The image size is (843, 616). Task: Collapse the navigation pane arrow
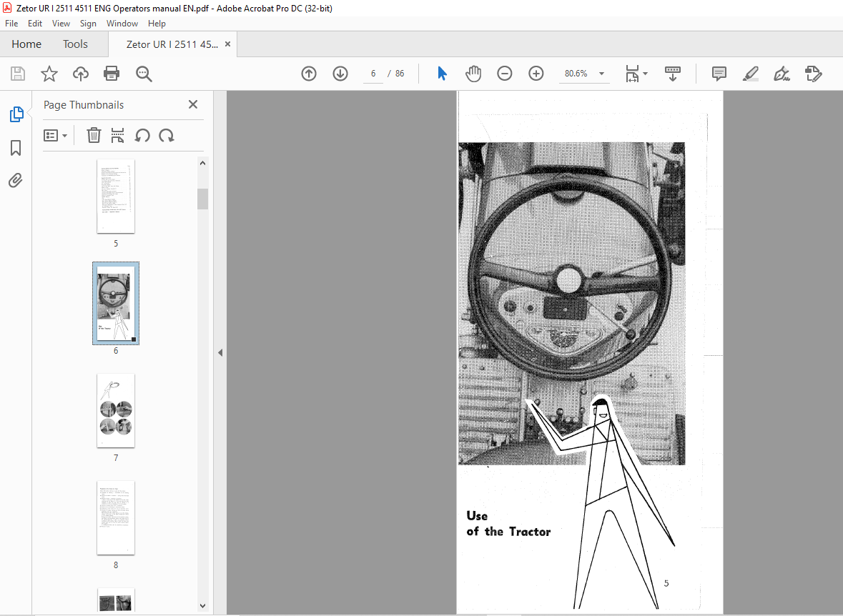coord(220,352)
